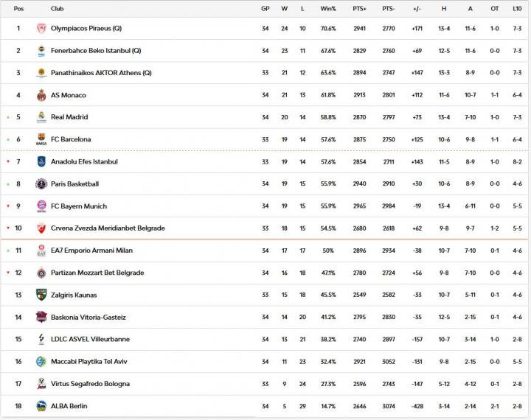Viewport: 531px width, 420px height.
Task: Click the FC Barcelona crest icon
Action: pos(41,139)
